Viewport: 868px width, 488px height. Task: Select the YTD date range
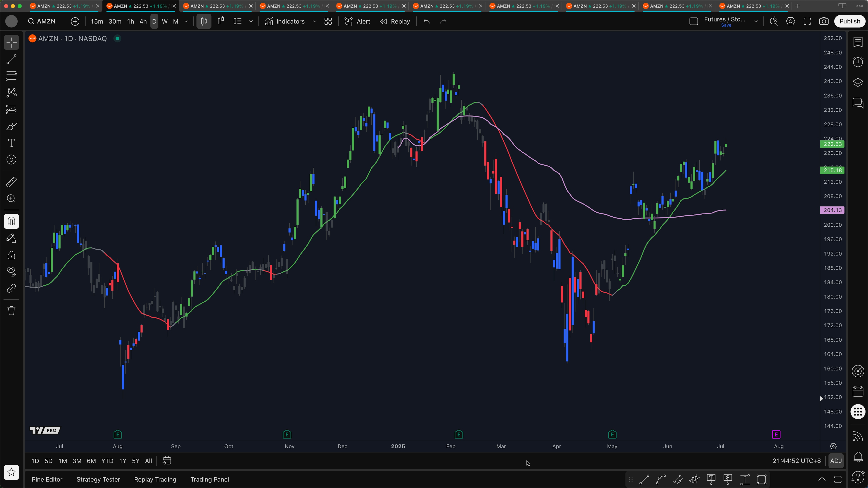point(107,461)
